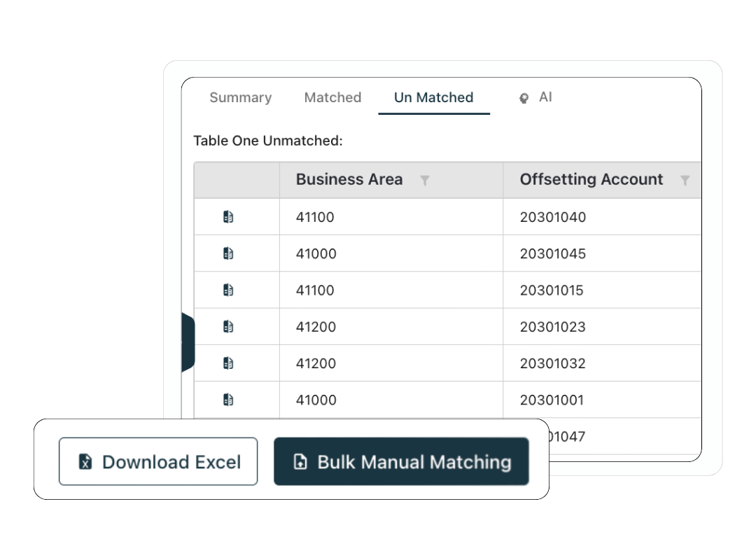Open the Business Area filter funnel
756x560 pixels.
(x=425, y=180)
